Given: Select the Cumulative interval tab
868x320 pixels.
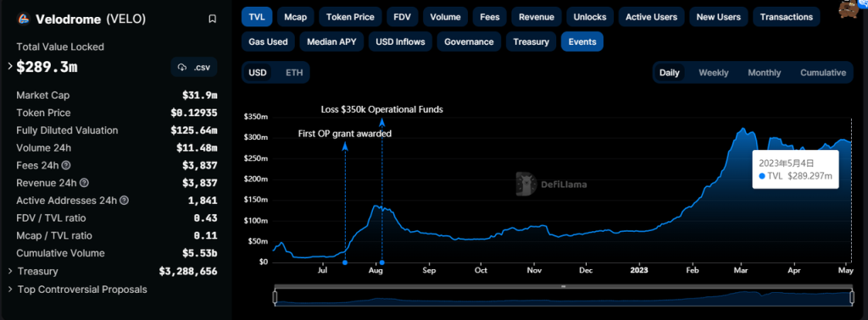Looking at the screenshot, I should pos(822,73).
